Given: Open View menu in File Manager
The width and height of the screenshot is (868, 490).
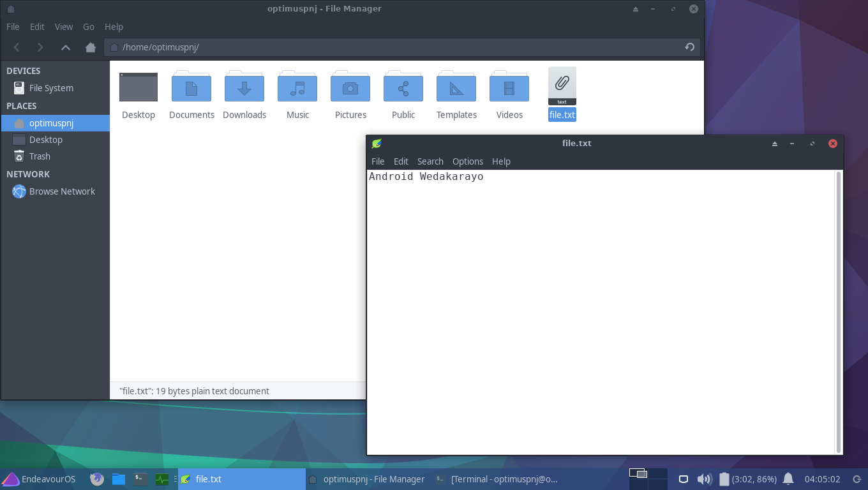Looking at the screenshot, I should pyautogui.click(x=64, y=27).
